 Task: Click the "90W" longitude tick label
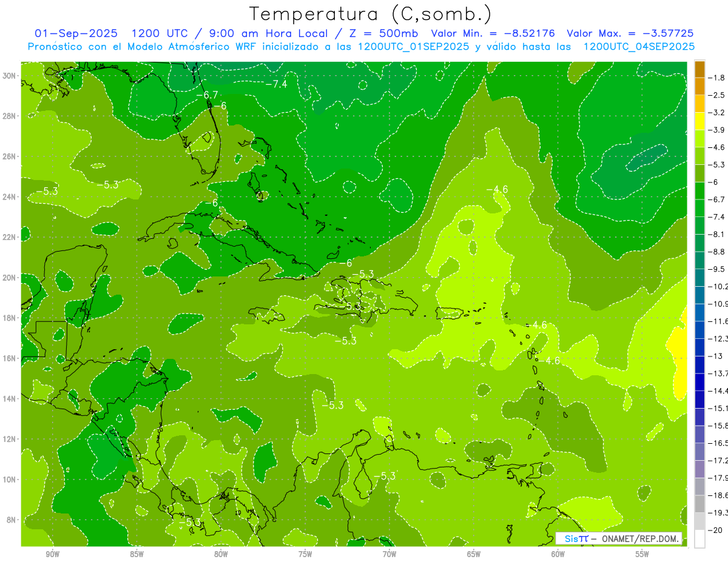coord(52,555)
